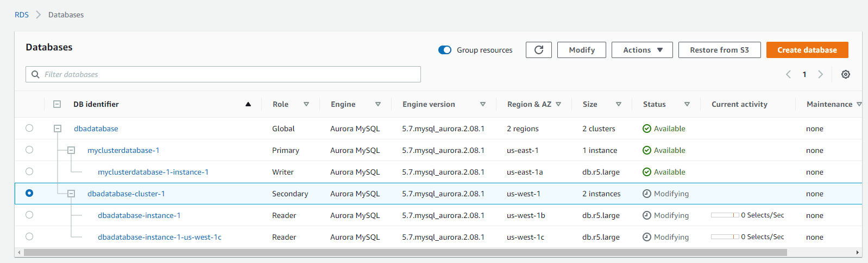Open the dbadatabase-cluster-1 link
The width and height of the screenshot is (868, 263).
click(126, 194)
